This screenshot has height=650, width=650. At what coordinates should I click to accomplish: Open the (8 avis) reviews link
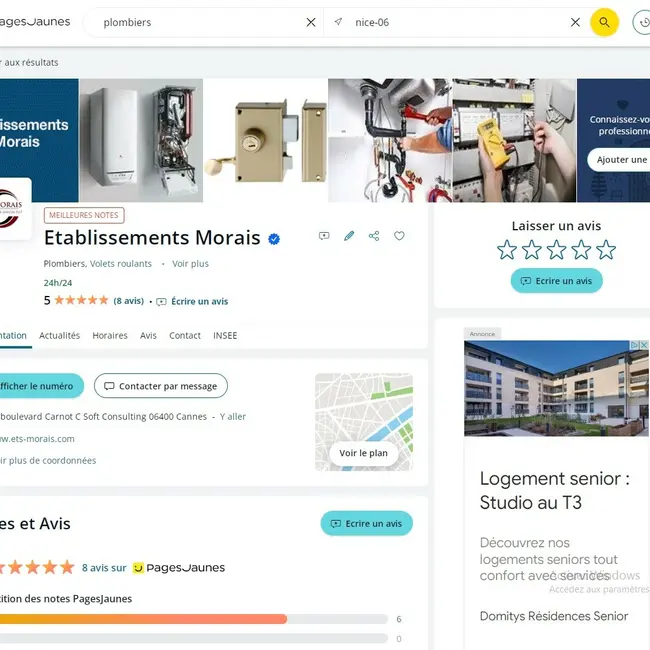click(x=129, y=301)
